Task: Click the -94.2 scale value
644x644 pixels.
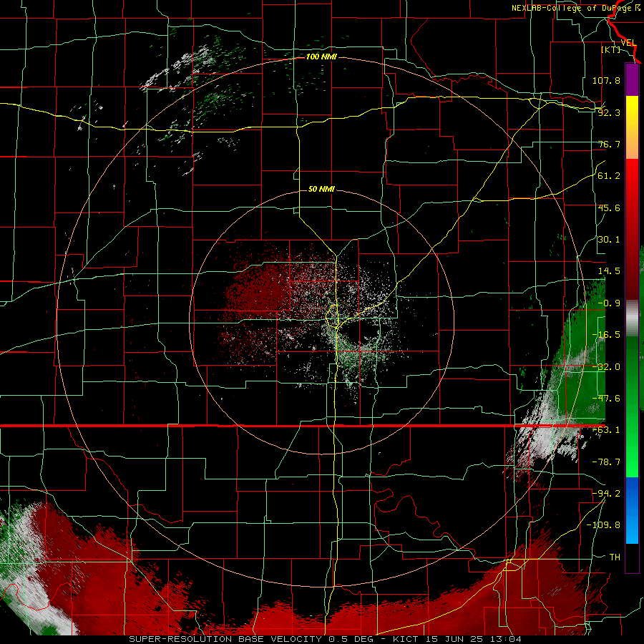Action: click(606, 494)
